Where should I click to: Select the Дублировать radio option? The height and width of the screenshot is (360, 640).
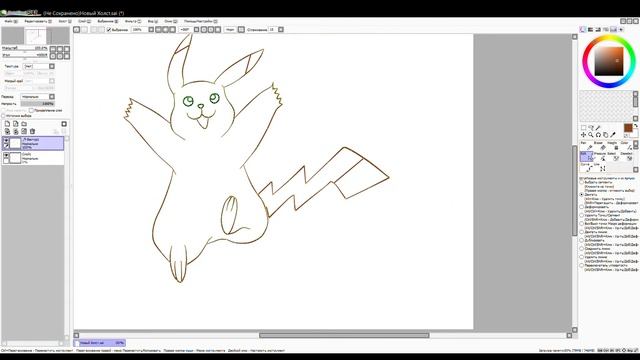click(x=582, y=240)
